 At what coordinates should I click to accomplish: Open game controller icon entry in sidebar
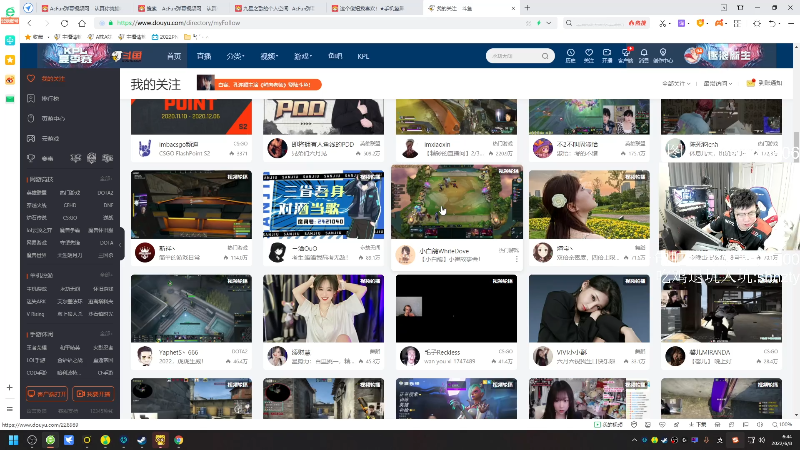coord(31,138)
